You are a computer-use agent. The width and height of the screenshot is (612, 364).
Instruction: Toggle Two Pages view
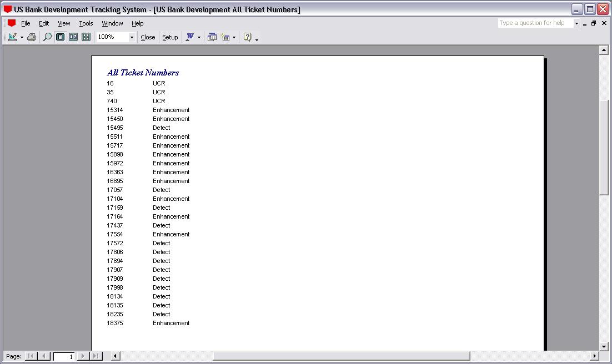[73, 37]
